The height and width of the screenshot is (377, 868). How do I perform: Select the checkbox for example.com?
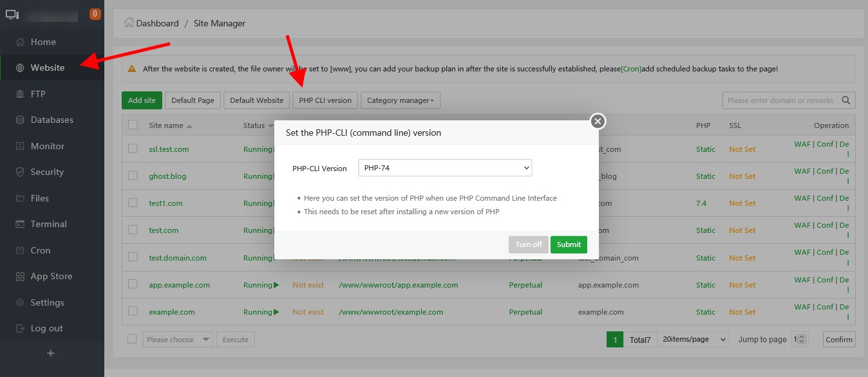click(133, 311)
